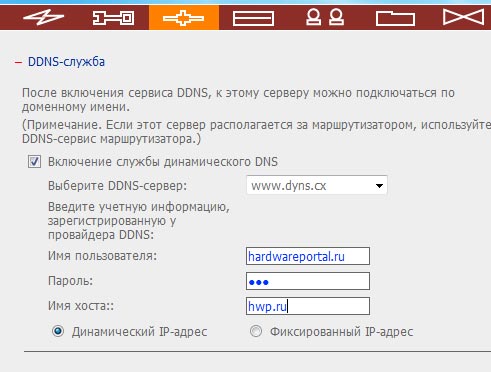Select Динамический IP-адрес radio button

tap(58, 331)
